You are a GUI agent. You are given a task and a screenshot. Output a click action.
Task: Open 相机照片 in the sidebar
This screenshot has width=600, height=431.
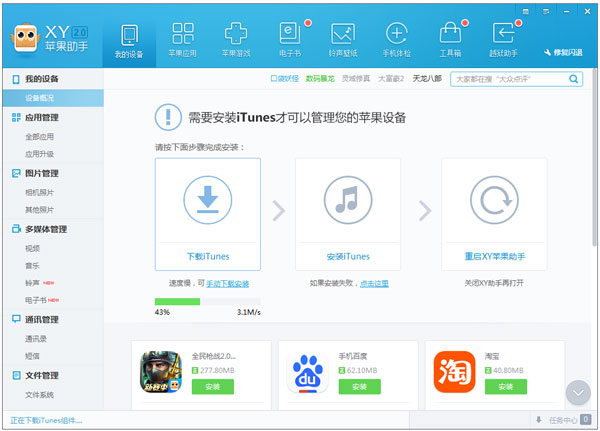[x=39, y=193]
